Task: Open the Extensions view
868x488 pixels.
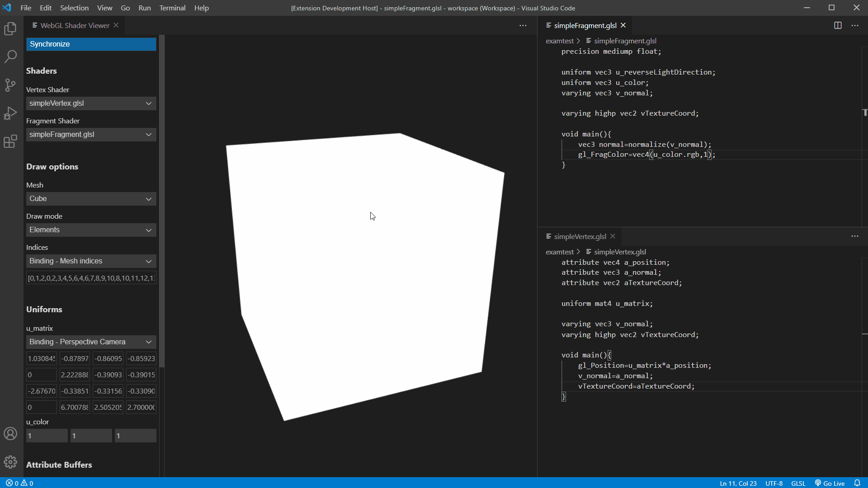Action: (x=10, y=141)
